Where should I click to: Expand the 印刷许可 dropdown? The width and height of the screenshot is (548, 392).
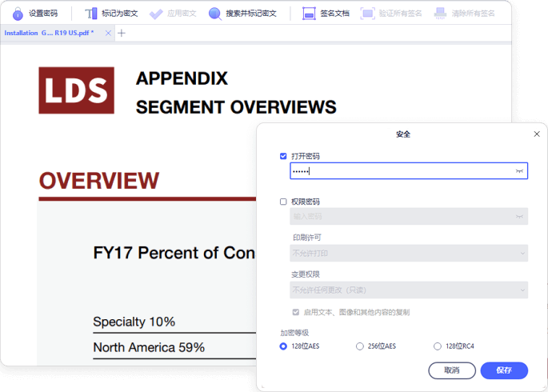tap(408, 254)
